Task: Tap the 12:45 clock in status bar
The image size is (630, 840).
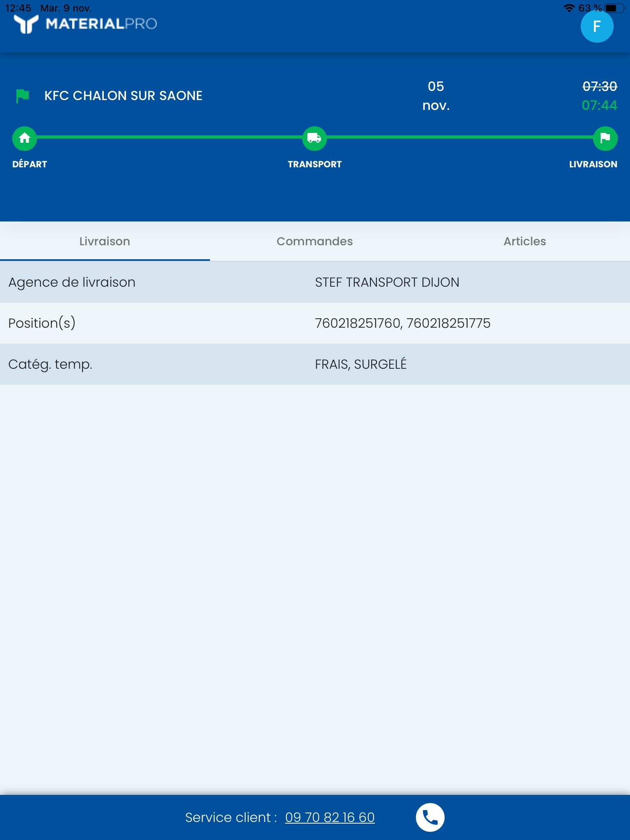Action: 18,8
